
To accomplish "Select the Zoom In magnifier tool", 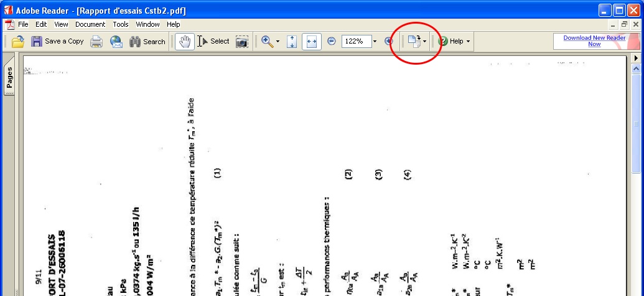I will [x=268, y=42].
